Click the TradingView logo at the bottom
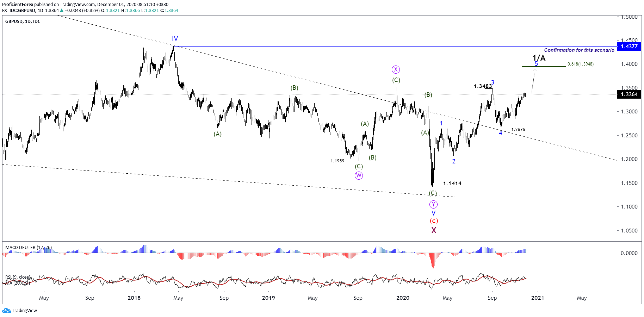 pos(20,310)
